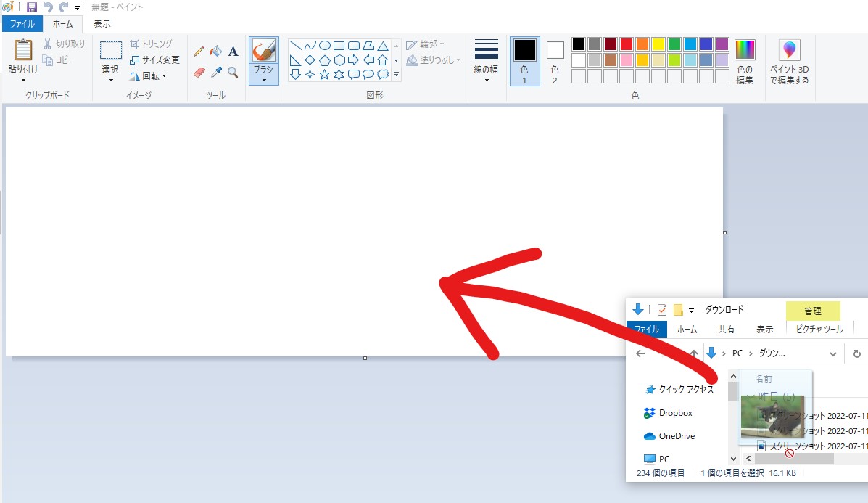This screenshot has width=868, height=503.
Task: Pick the Triangle shape
Action: tap(383, 46)
